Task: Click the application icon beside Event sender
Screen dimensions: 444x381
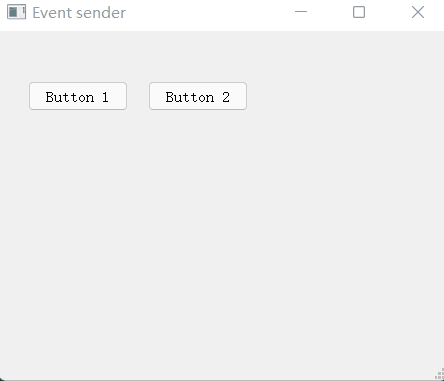Action: [16, 12]
